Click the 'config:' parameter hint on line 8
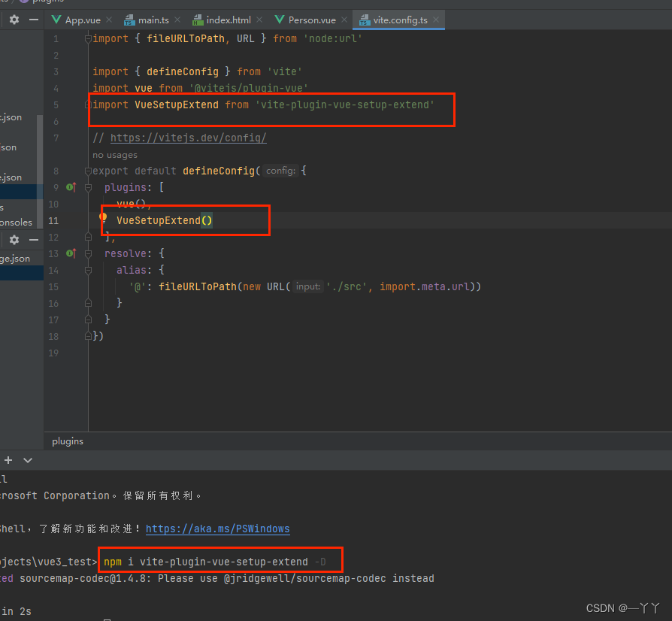The width and height of the screenshot is (672, 621). point(280,171)
